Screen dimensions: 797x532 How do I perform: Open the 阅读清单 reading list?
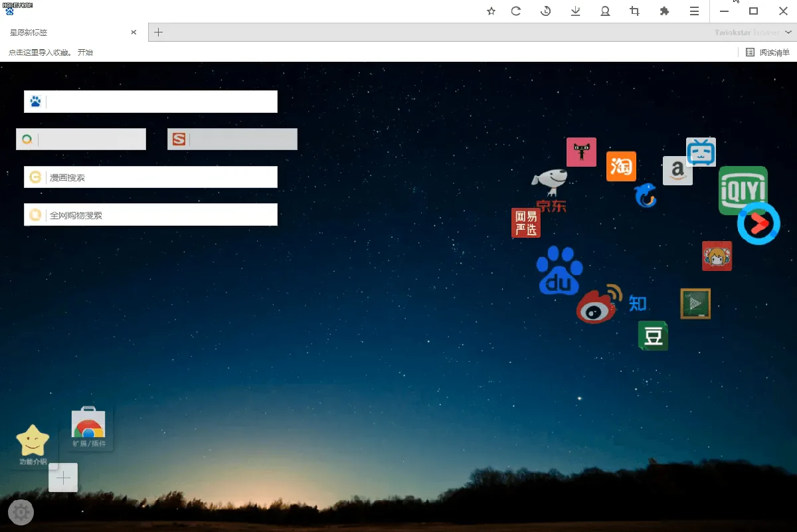(768, 52)
